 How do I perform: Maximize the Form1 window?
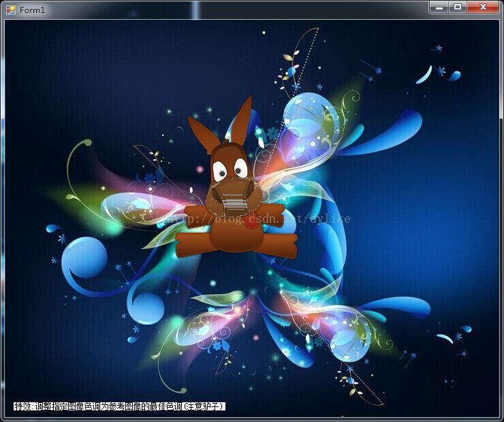point(458,7)
